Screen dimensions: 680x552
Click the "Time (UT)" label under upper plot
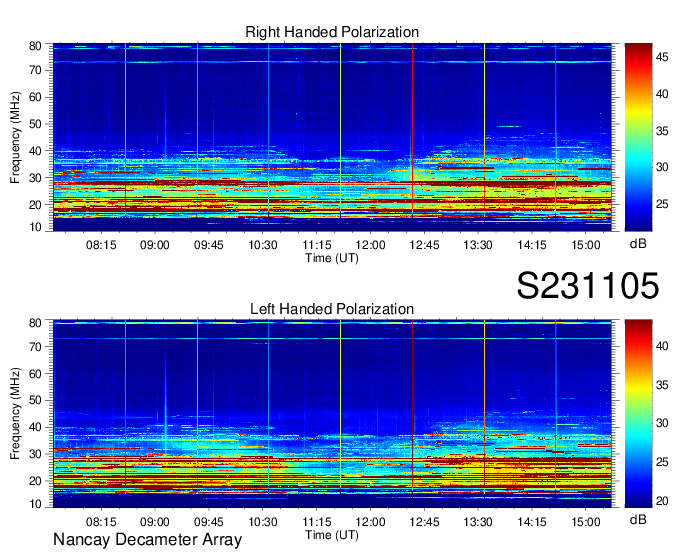[332, 258]
